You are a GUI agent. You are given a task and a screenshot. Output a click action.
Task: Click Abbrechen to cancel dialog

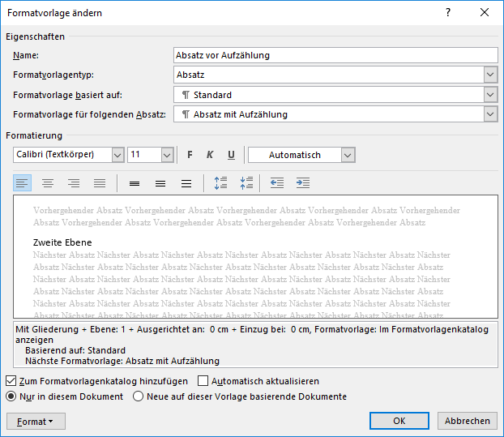[468, 421]
